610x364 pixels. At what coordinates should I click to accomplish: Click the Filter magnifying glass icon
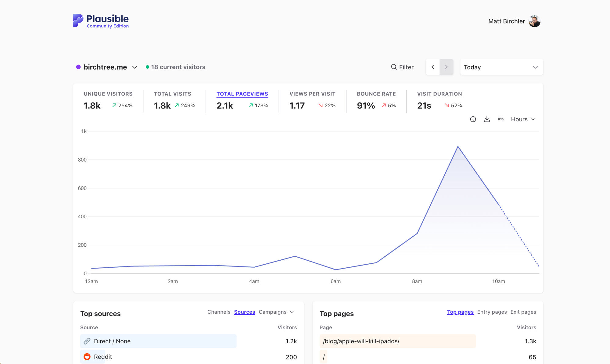point(394,67)
